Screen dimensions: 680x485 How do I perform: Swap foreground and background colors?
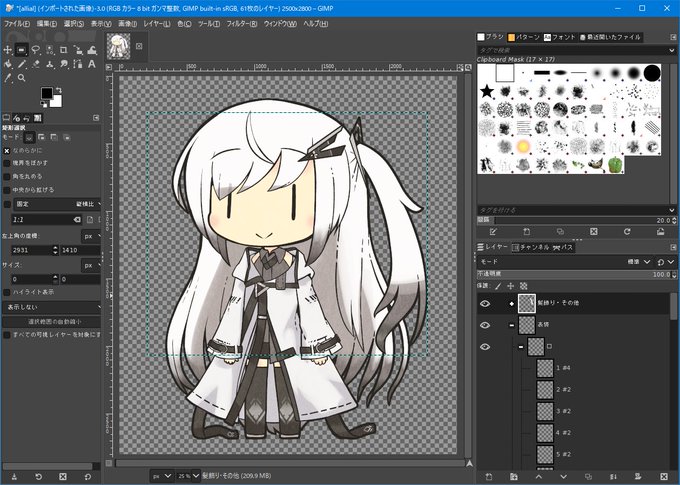click(x=59, y=90)
